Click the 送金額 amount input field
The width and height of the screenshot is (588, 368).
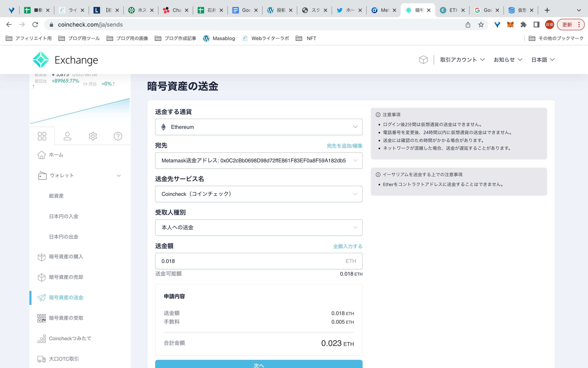tap(259, 261)
